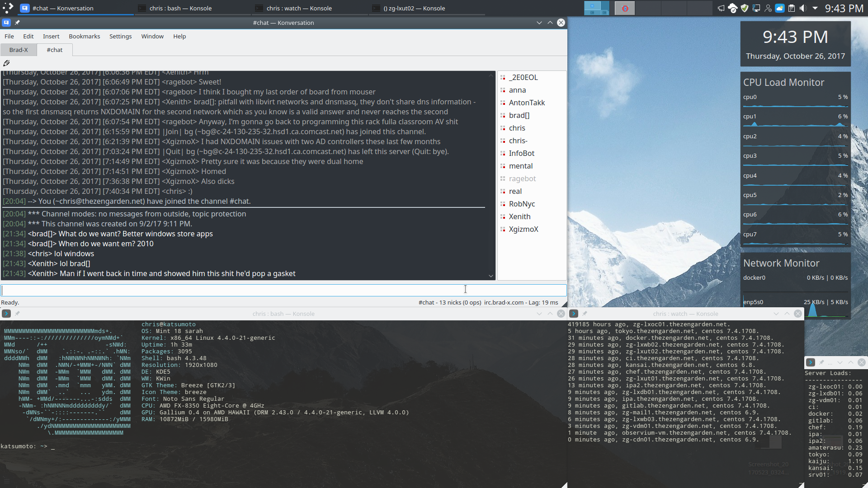Image resolution: width=868 pixels, height=488 pixels.
Task: Switch to third virtual desktop in pager
Action: coord(648,8)
